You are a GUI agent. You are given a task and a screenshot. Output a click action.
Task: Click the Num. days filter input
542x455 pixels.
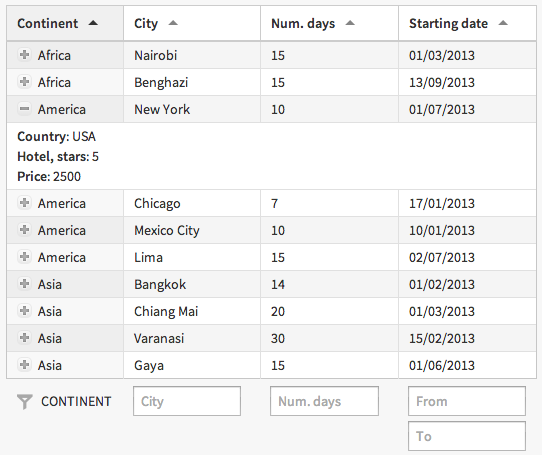coord(324,401)
